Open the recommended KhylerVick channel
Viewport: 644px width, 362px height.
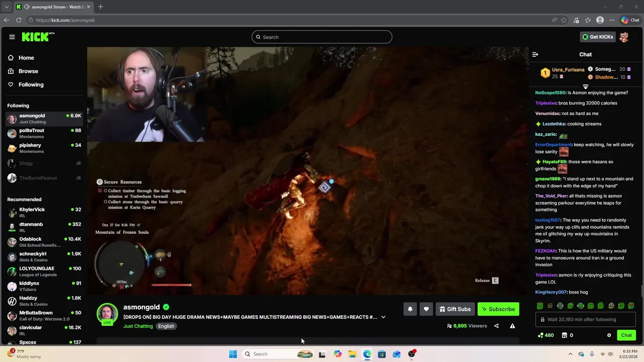click(44, 212)
